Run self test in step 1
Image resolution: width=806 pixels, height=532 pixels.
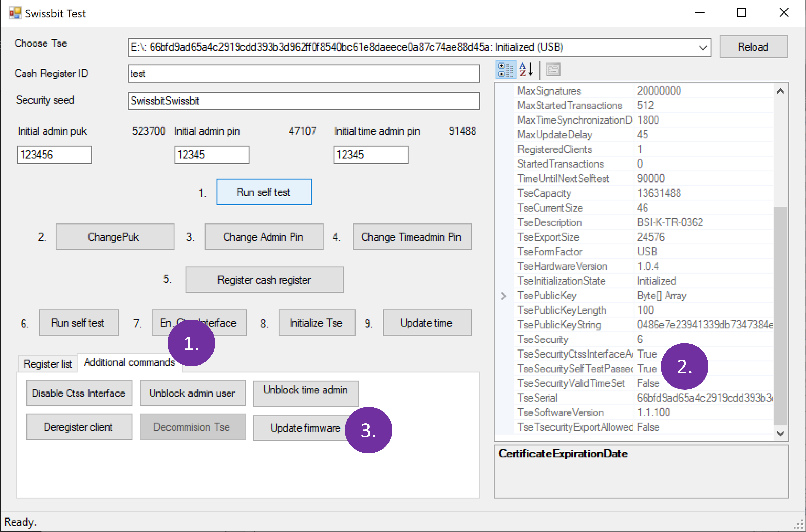pyautogui.click(x=264, y=192)
